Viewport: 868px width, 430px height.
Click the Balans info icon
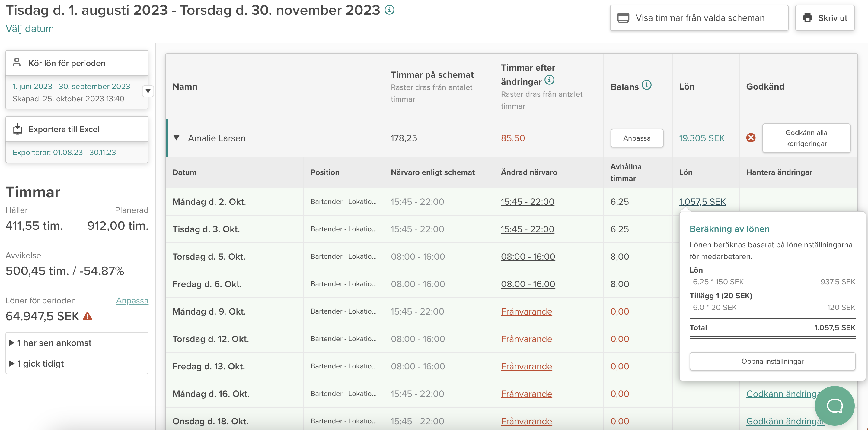[646, 85]
